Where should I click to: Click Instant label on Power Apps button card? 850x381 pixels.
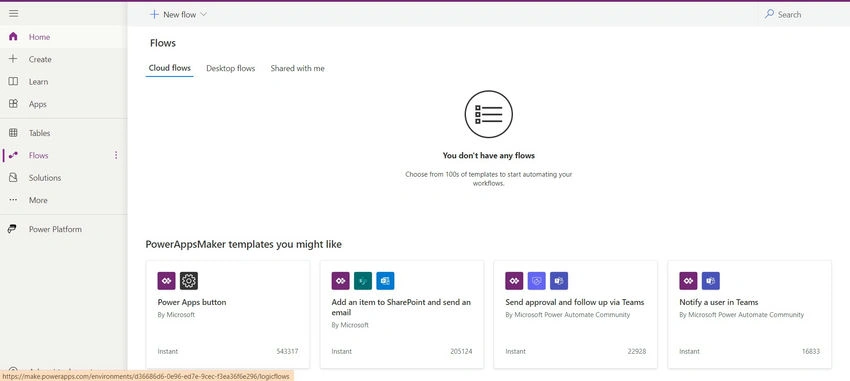[x=168, y=351]
